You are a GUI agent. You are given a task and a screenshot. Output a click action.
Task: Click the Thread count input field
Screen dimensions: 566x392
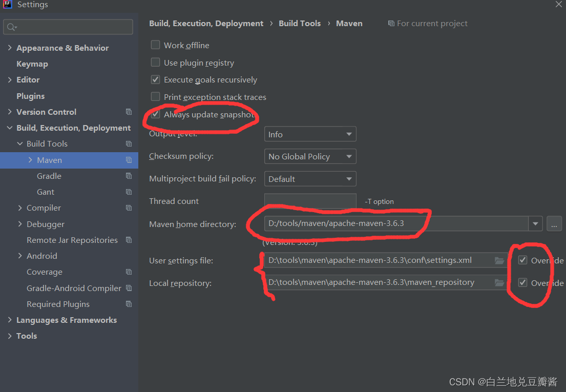pos(310,201)
